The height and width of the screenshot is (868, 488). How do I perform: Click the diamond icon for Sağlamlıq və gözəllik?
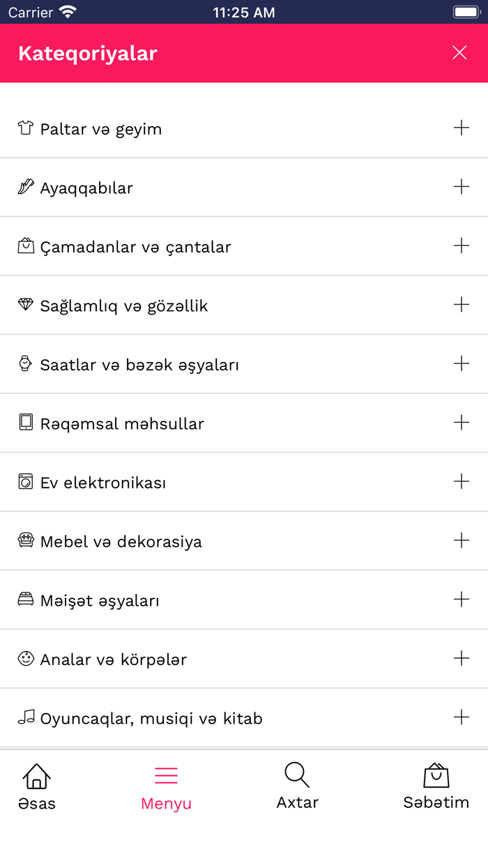click(25, 304)
